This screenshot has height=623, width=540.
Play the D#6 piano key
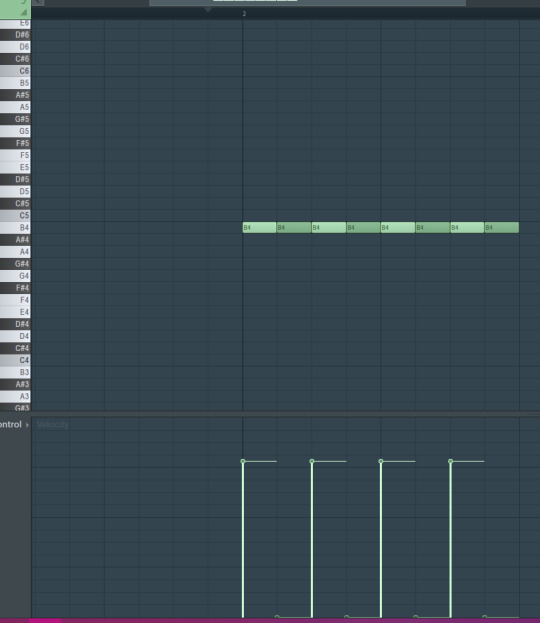(15, 35)
